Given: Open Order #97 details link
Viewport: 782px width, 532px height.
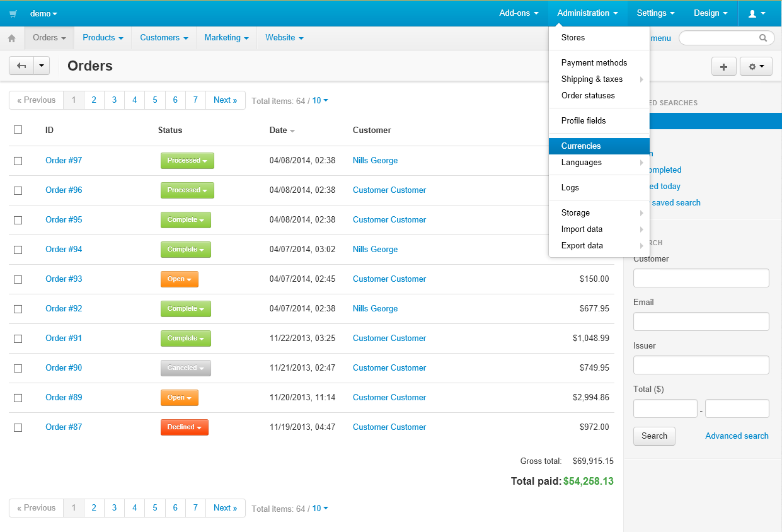Looking at the screenshot, I should 64,161.
